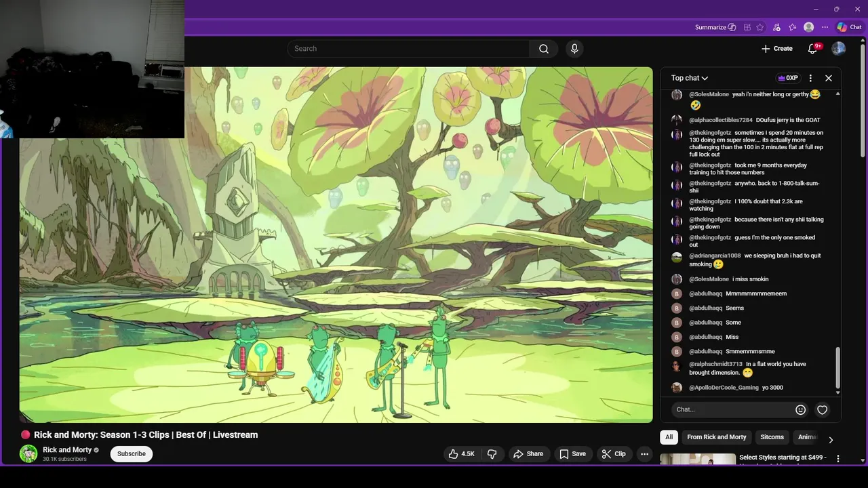Click the chat scrollbar down arrow
The width and height of the screenshot is (868, 488).
tap(837, 392)
